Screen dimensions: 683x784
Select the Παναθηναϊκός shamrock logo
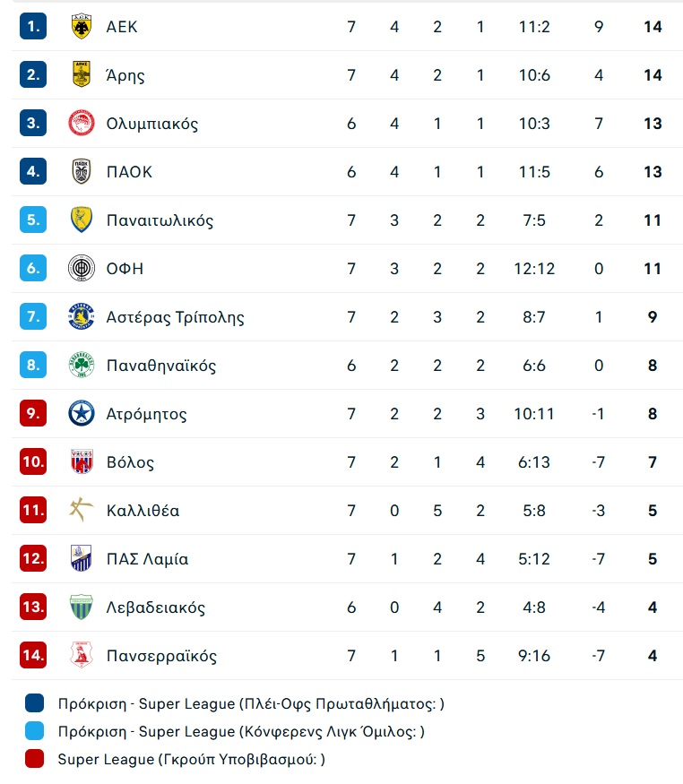click(82, 365)
